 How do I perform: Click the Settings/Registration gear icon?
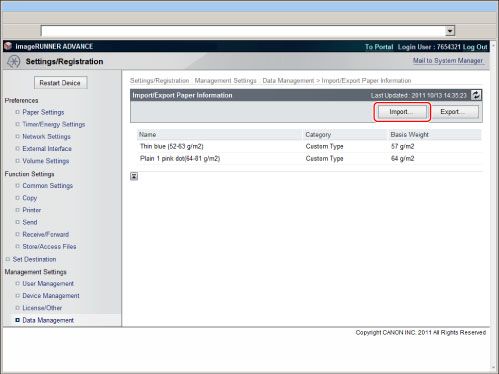point(14,62)
